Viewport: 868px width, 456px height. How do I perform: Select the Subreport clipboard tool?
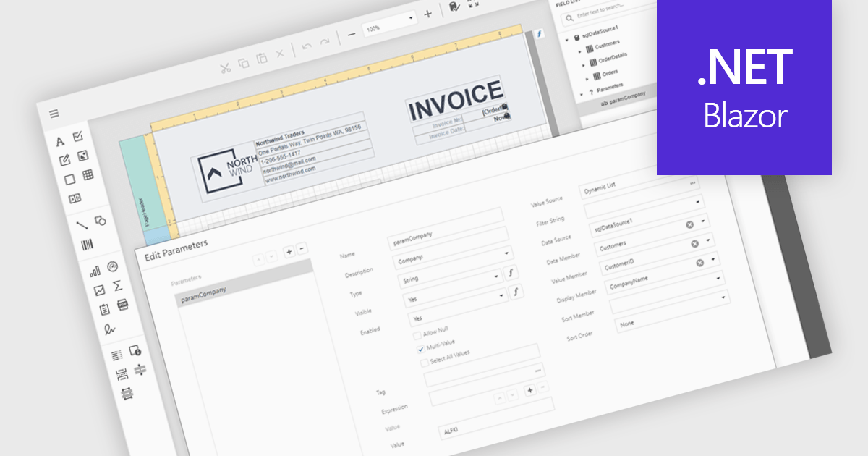104,310
